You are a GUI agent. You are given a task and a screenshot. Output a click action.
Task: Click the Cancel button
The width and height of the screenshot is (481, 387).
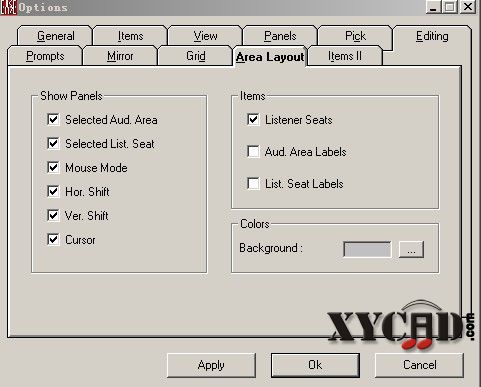[419, 365]
